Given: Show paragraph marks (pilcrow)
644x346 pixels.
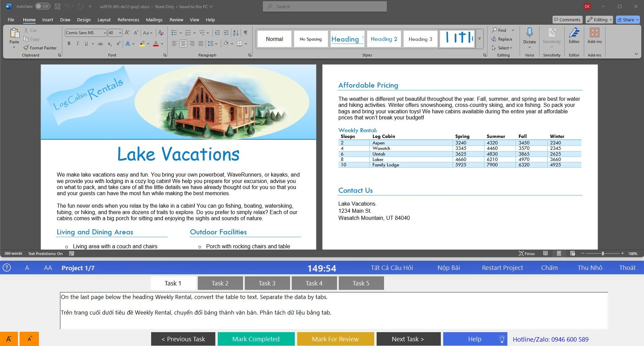Looking at the screenshot, I should coord(246,33).
